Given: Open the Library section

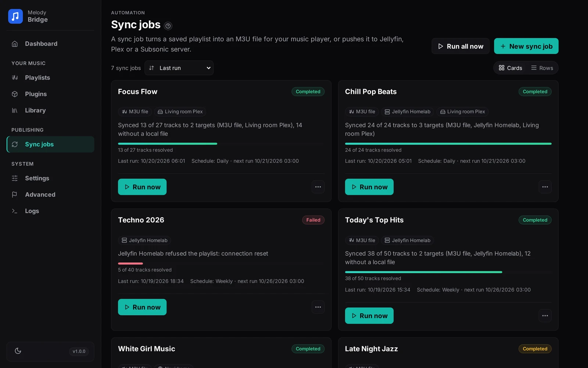Looking at the screenshot, I should (50, 110).
